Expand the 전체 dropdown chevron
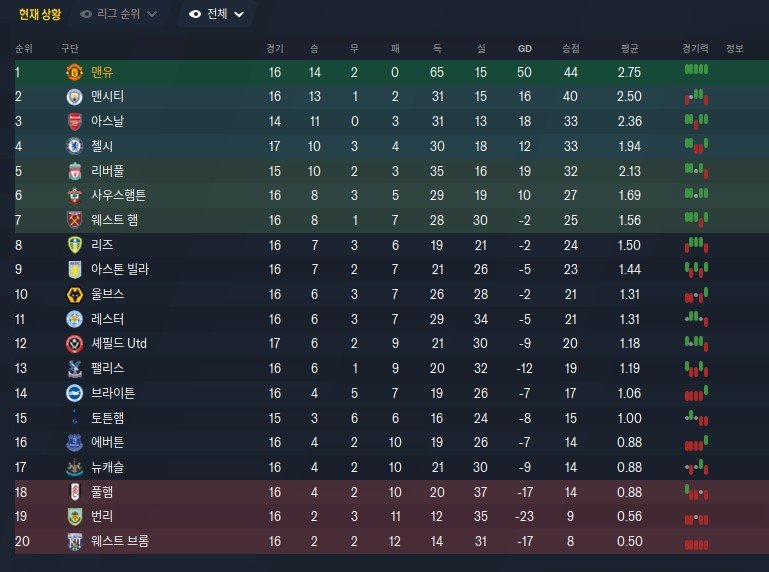This screenshot has height=572, width=769. click(239, 15)
